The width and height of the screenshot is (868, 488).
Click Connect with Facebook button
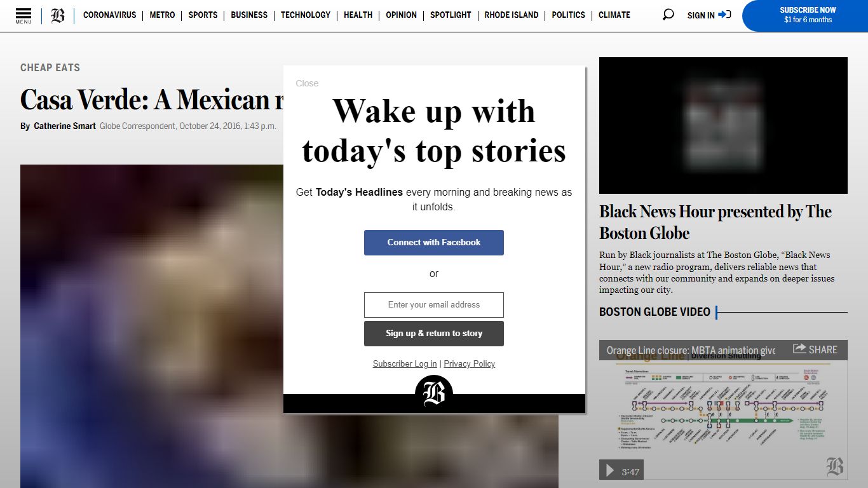[x=434, y=243]
